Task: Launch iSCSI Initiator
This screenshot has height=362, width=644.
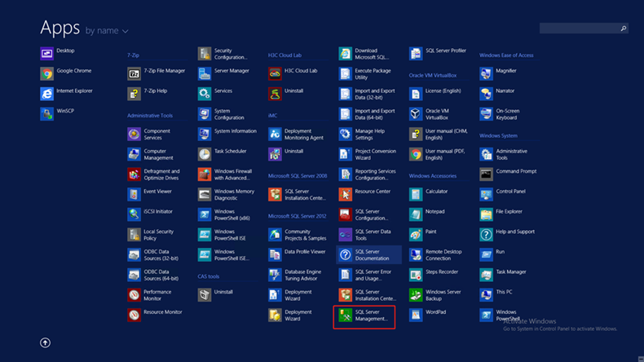Action: pyautogui.click(x=151, y=214)
